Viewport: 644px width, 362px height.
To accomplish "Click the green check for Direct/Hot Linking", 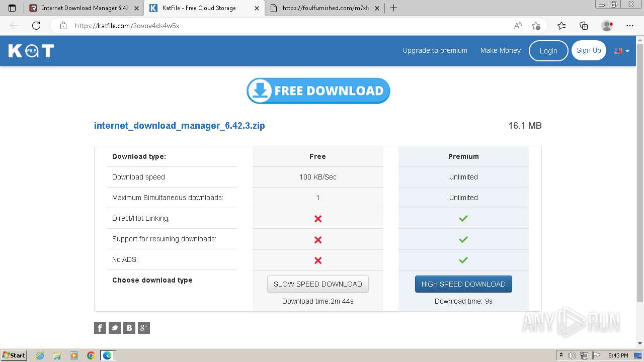I will (x=463, y=218).
